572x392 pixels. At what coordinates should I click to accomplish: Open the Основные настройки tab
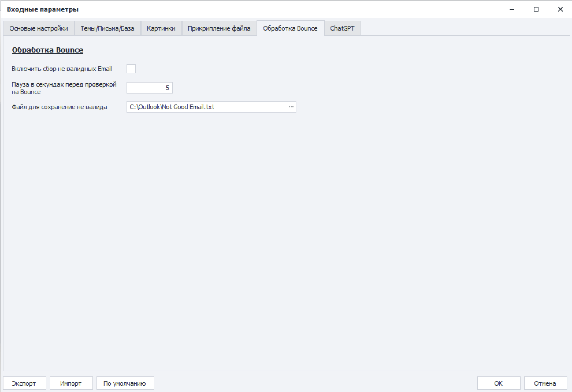pyautogui.click(x=39, y=28)
